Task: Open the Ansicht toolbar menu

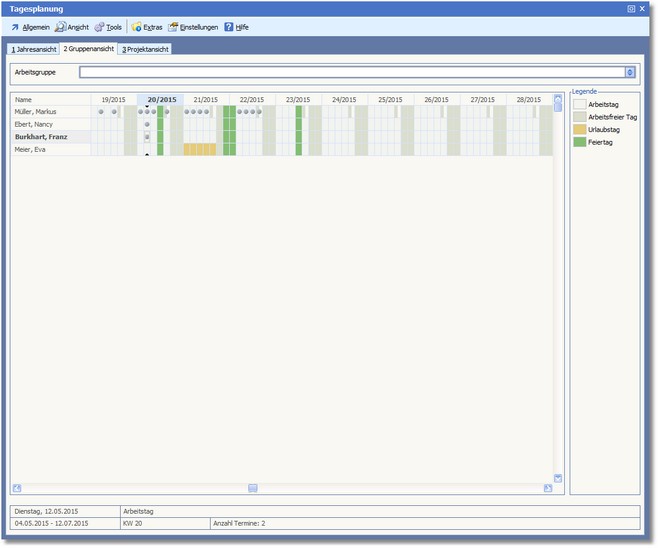Action: (72, 27)
